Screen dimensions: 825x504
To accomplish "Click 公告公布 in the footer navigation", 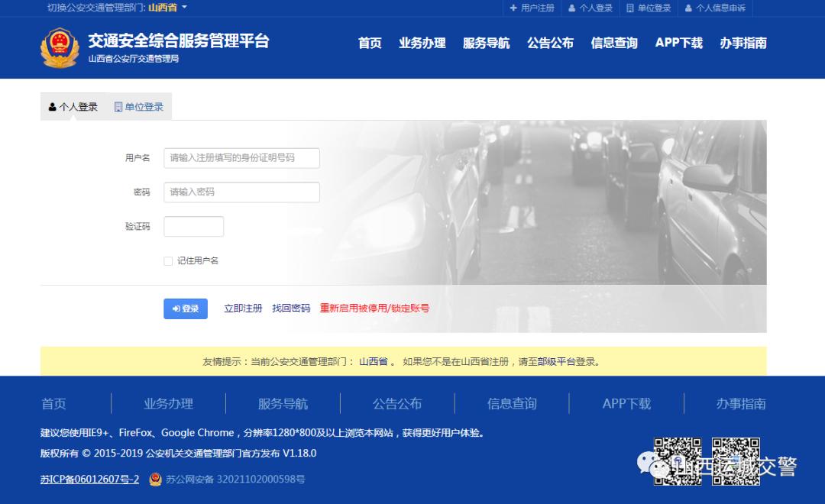I will coord(397,403).
